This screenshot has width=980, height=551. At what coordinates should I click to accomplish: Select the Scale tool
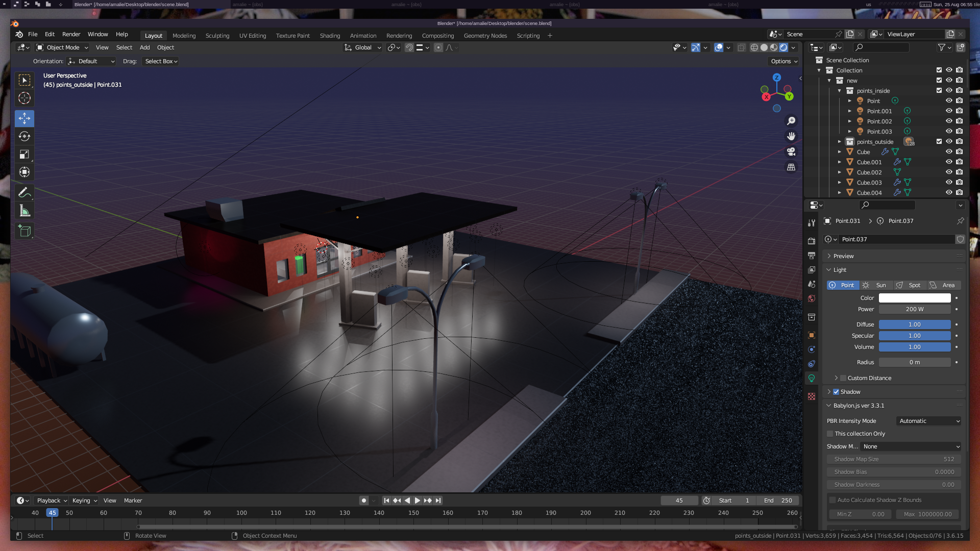coord(24,154)
